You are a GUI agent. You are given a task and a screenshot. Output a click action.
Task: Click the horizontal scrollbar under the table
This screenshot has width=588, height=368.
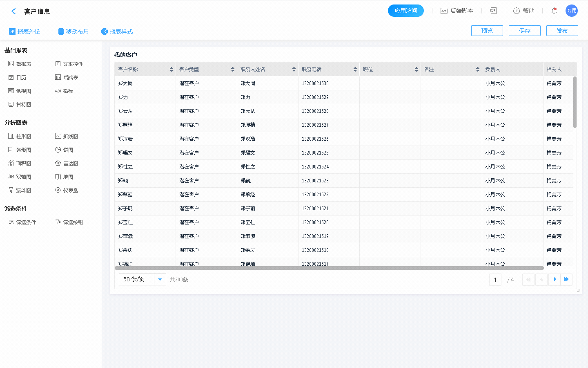329,268
